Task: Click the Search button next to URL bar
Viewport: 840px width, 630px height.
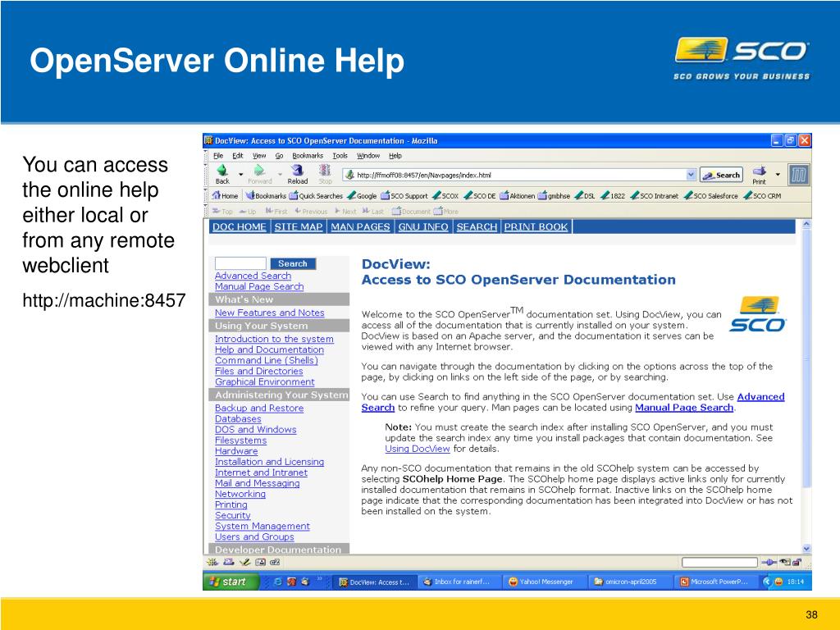Action: click(x=721, y=175)
